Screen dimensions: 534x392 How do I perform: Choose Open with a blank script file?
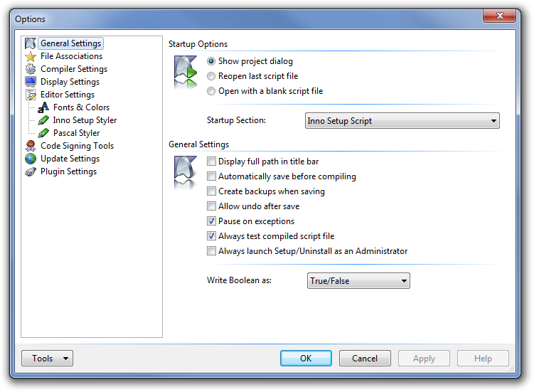tap(211, 91)
